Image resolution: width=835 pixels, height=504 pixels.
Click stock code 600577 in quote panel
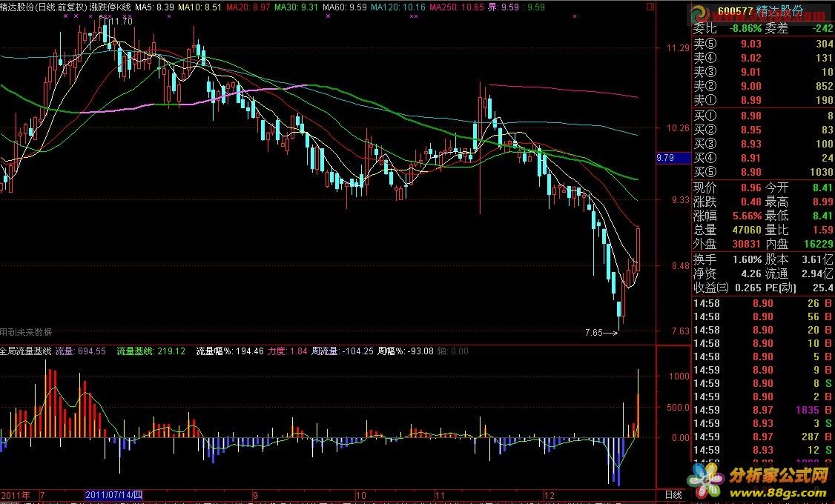click(x=735, y=11)
